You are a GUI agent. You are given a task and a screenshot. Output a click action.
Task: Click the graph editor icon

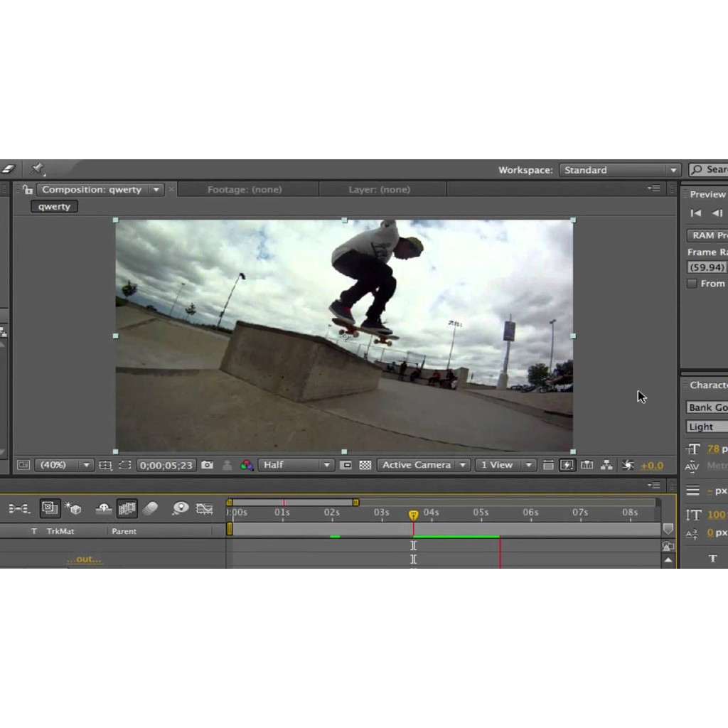click(205, 508)
